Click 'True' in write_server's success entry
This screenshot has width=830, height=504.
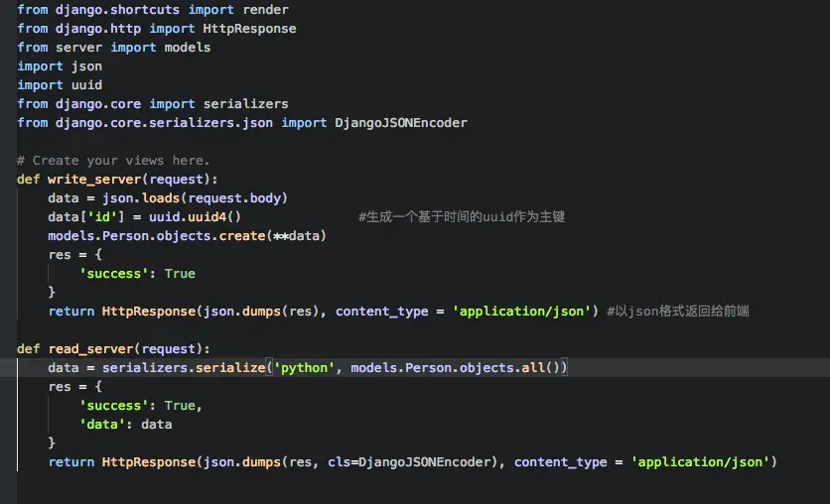pyautogui.click(x=180, y=274)
